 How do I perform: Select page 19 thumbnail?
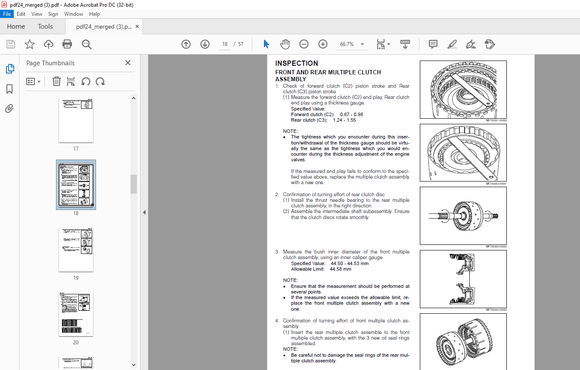[76, 249]
